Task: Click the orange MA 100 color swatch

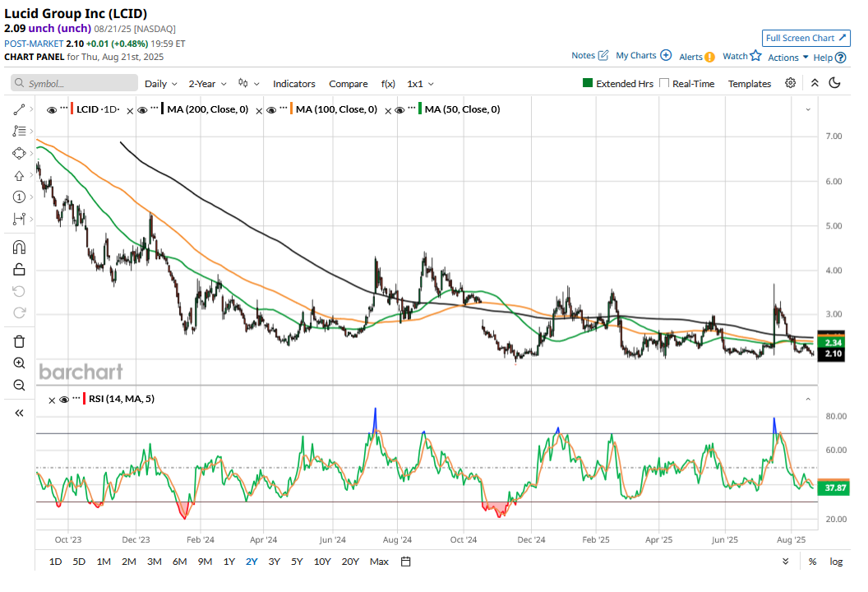Action: (291, 109)
